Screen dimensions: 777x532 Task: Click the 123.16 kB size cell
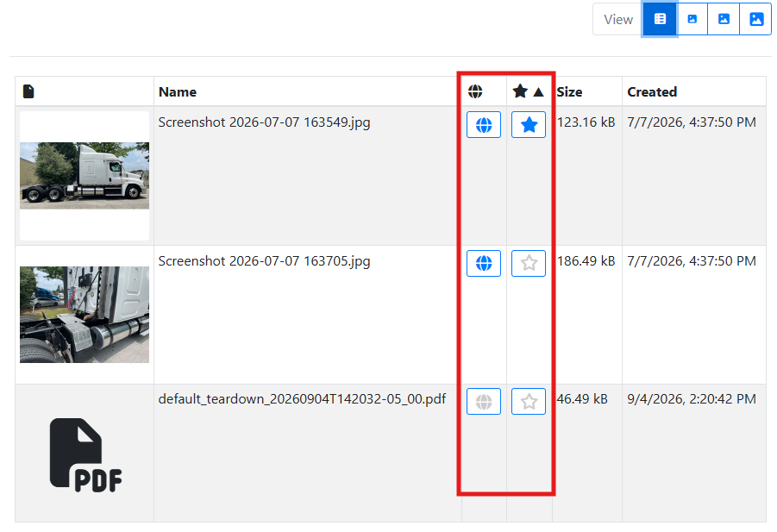click(x=586, y=122)
